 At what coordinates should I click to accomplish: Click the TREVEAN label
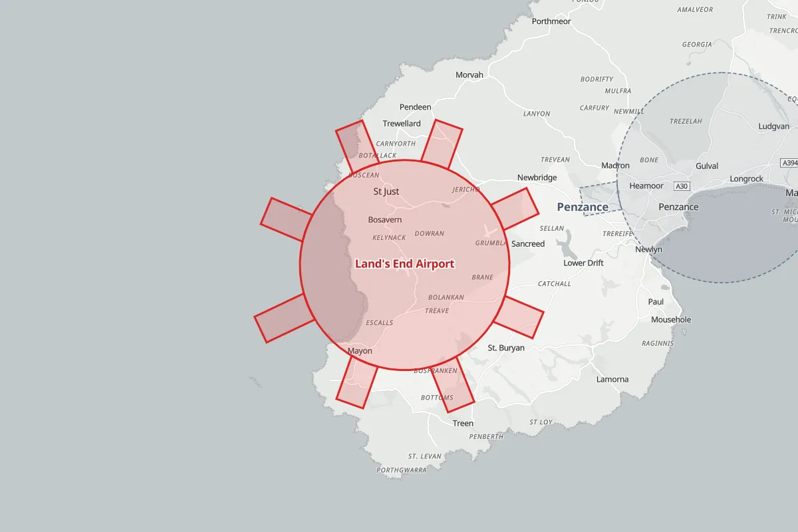pos(555,160)
